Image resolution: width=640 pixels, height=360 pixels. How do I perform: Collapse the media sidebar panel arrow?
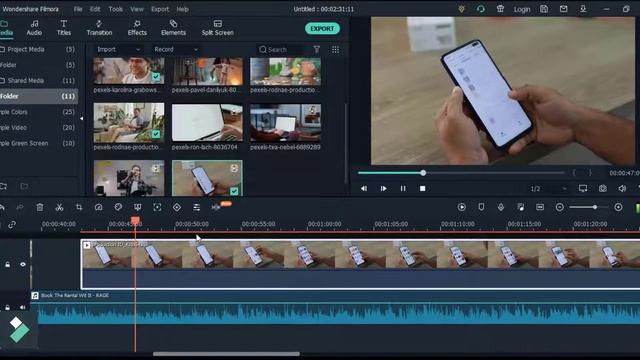(x=82, y=118)
